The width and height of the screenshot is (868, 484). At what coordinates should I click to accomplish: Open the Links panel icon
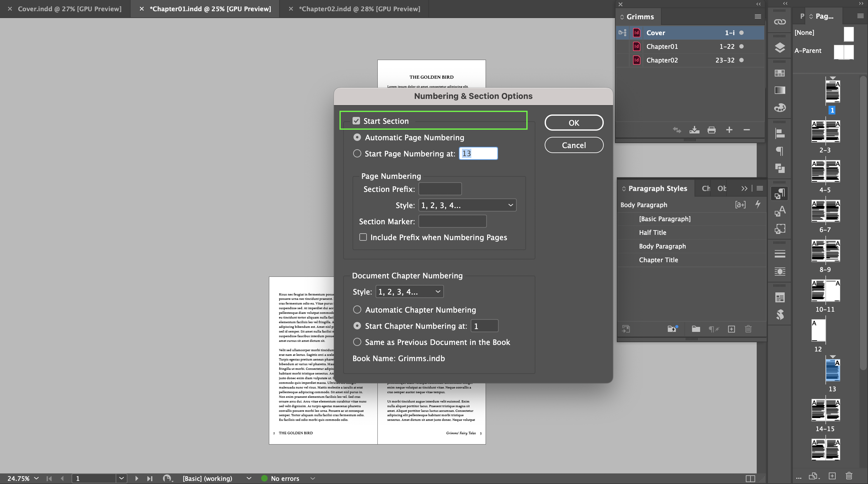pyautogui.click(x=779, y=21)
